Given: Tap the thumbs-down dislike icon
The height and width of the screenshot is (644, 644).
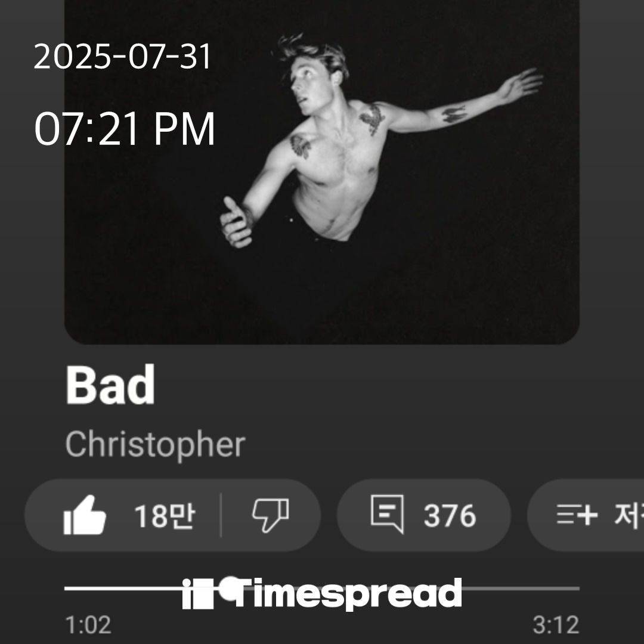Looking at the screenshot, I should click(x=271, y=515).
